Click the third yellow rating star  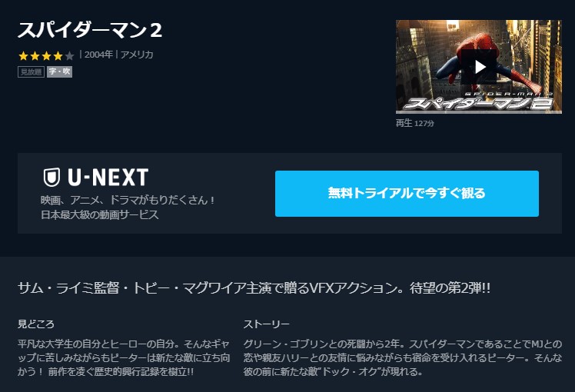coord(47,56)
